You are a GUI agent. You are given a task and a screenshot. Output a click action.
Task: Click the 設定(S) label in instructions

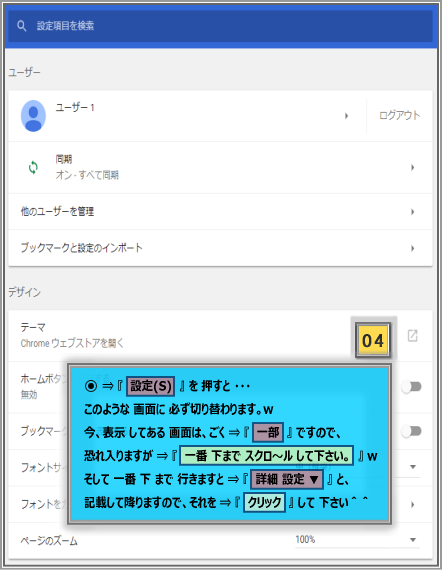click(x=150, y=386)
